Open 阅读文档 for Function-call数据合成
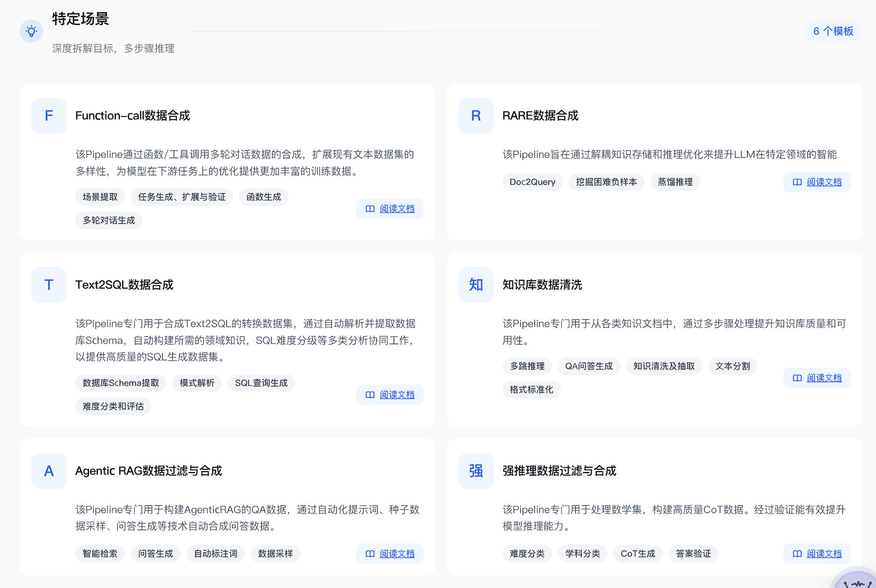The height and width of the screenshot is (588, 876). [389, 208]
